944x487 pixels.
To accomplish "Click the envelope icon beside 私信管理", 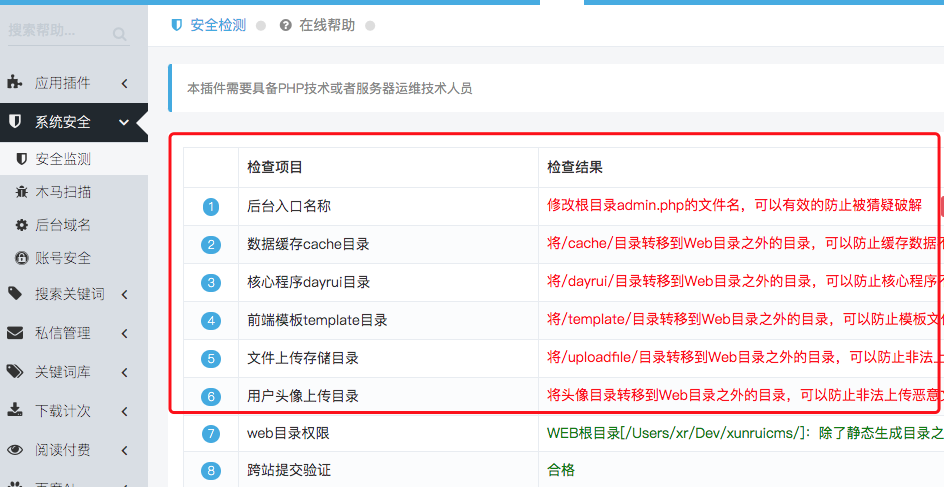I will [15, 333].
